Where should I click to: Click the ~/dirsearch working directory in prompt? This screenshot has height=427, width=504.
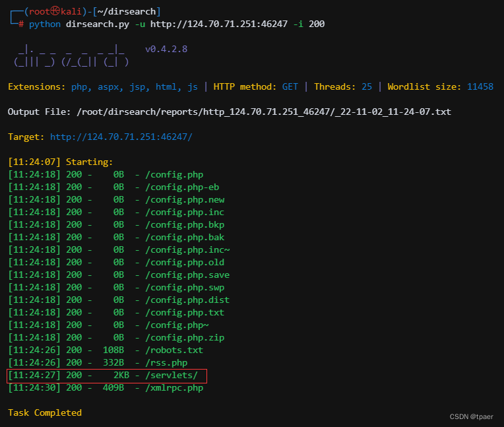pos(126,12)
